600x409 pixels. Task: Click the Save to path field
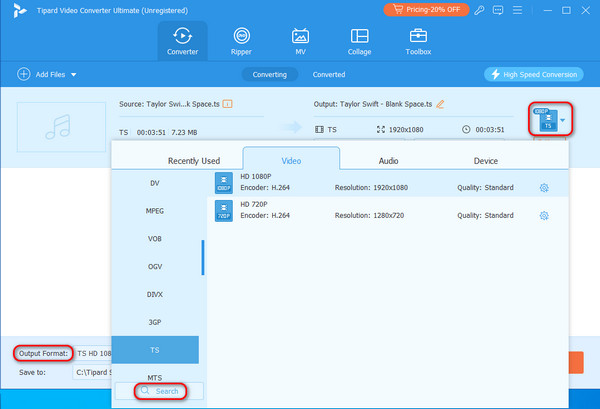[92, 372]
